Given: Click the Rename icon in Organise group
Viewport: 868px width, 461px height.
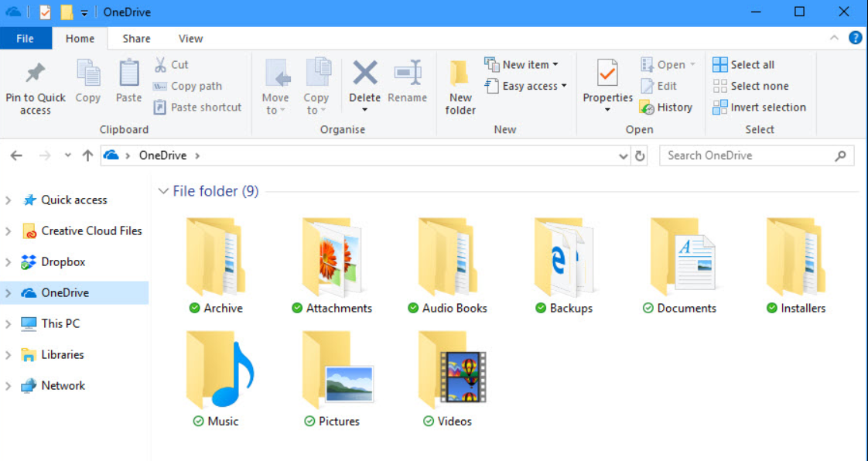Looking at the screenshot, I should pos(407,74).
